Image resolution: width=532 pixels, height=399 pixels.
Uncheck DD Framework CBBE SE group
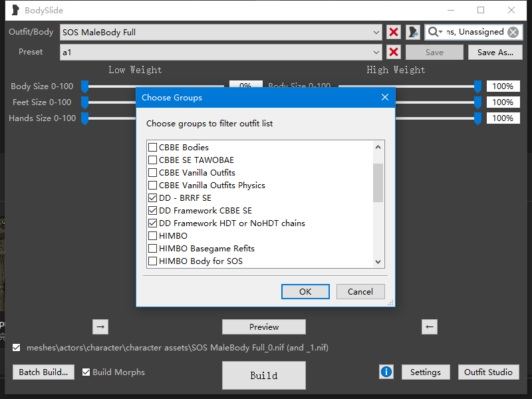click(153, 210)
